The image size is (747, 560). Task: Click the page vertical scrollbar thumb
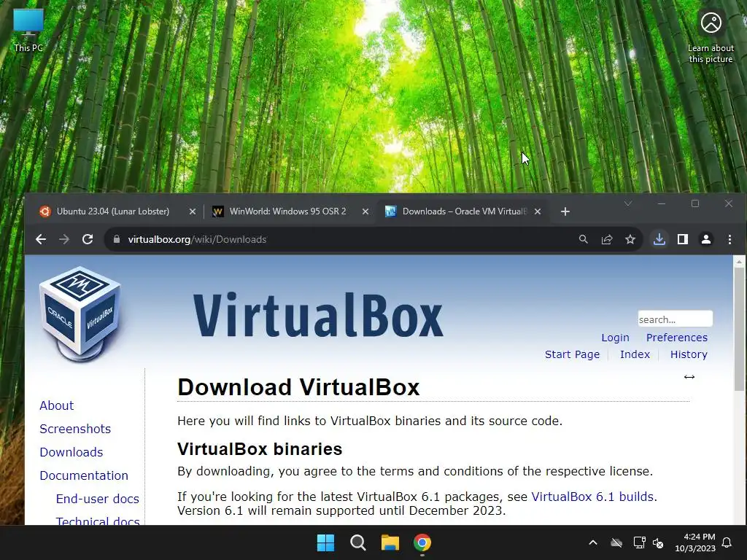pyautogui.click(x=739, y=329)
